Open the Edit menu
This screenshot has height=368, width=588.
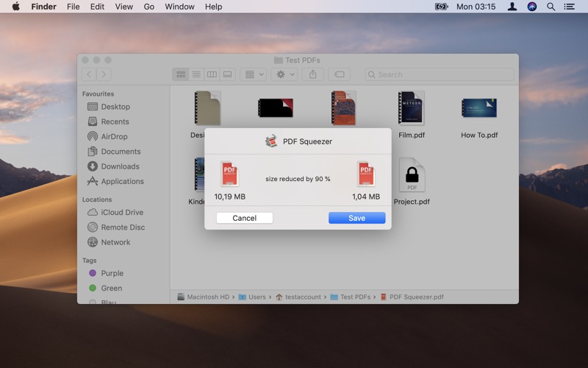coord(97,7)
